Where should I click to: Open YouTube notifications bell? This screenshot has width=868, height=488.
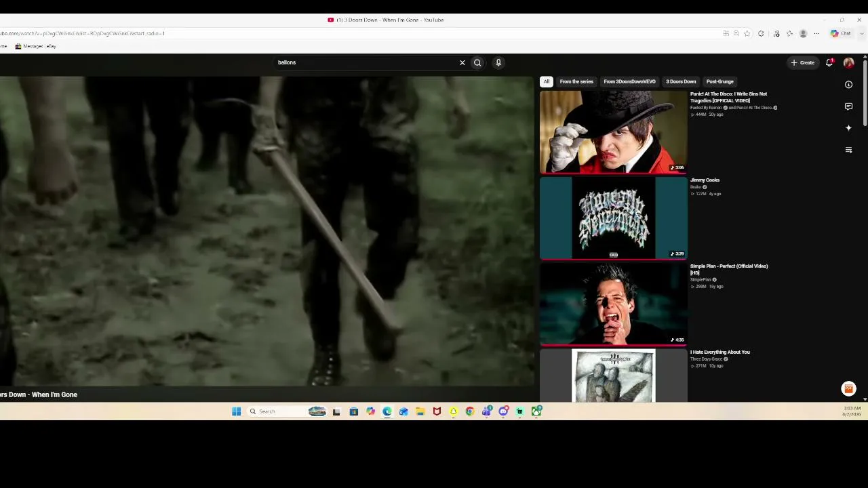(x=829, y=62)
